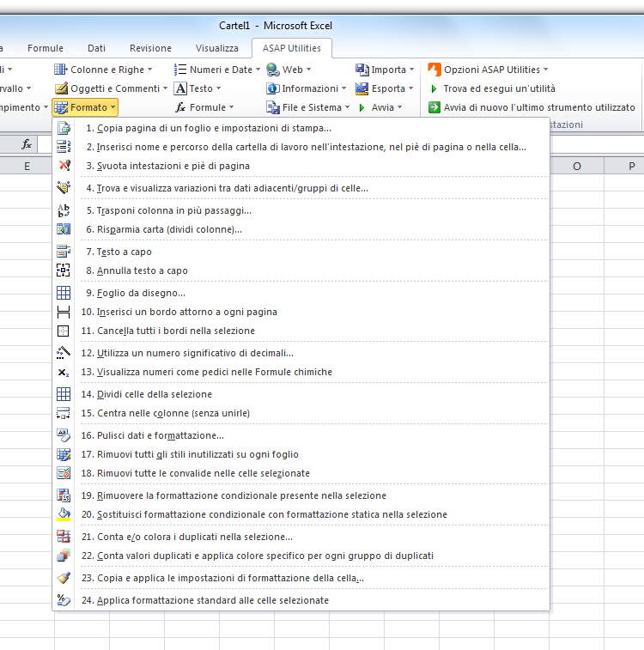Viewport: 644px width, 650px height.
Task: Choose Risparmia carta (dividi colonne)
Action: [x=301, y=229]
